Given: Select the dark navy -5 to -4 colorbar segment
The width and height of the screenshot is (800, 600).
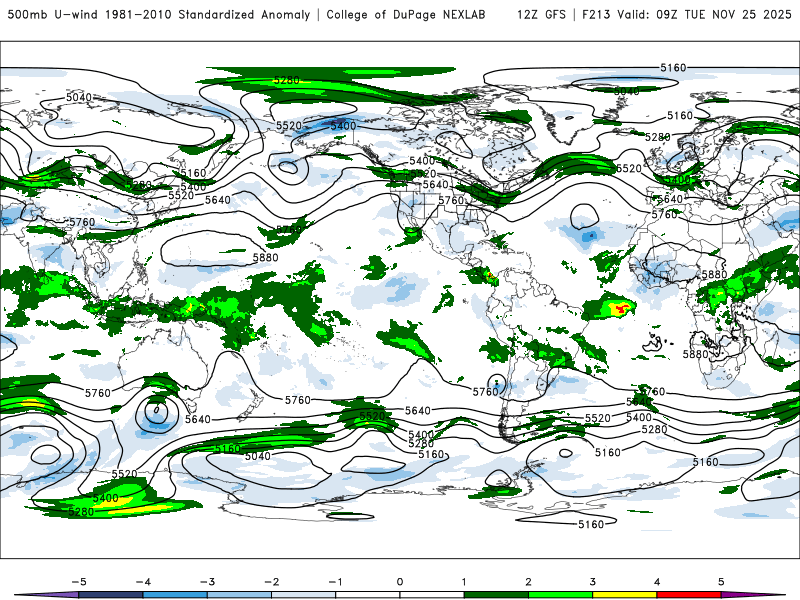Looking at the screenshot, I should click(x=111, y=595).
